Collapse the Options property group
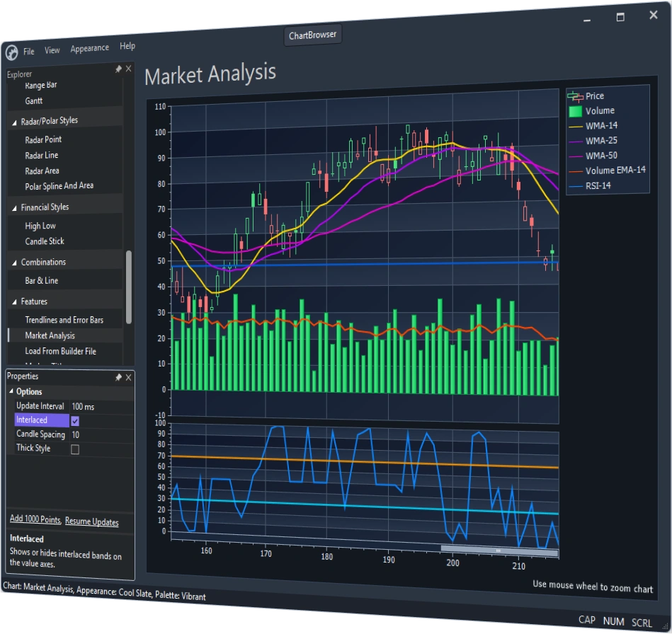The width and height of the screenshot is (672, 634). pyautogui.click(x=11, y=391)
